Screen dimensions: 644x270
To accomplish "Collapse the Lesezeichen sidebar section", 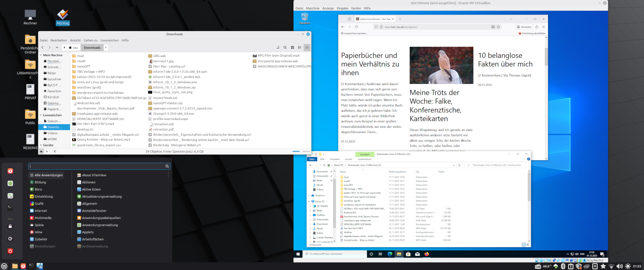I will point(41,115).
